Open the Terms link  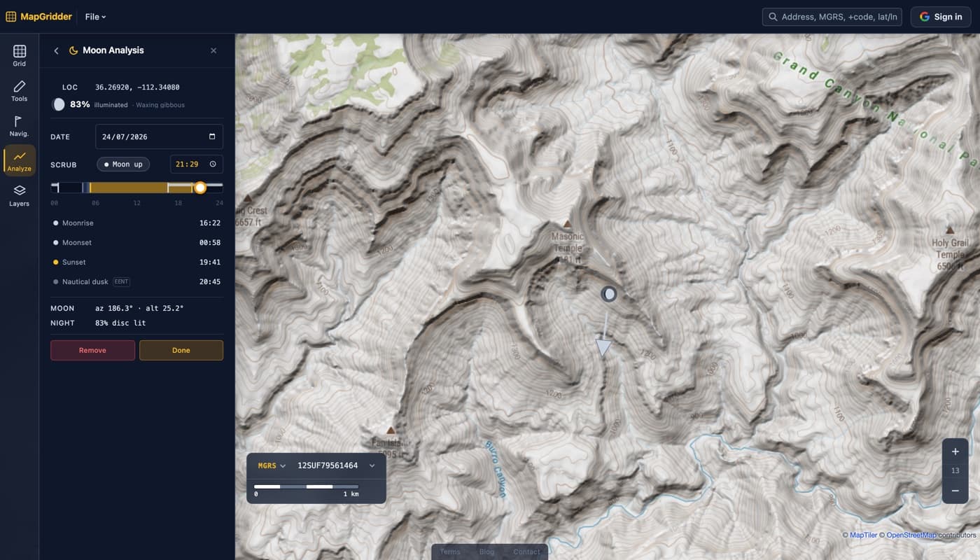tap(450, 552)
